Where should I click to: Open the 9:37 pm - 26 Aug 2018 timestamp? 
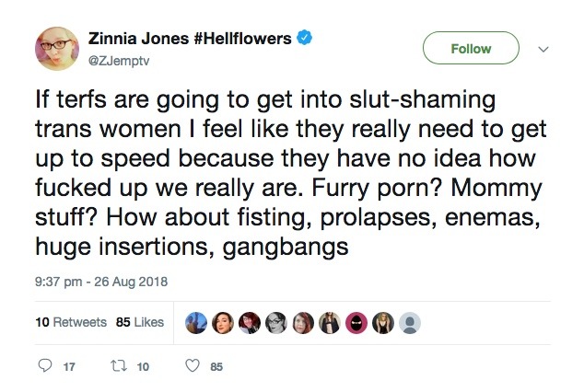click(x=96, y=280)
